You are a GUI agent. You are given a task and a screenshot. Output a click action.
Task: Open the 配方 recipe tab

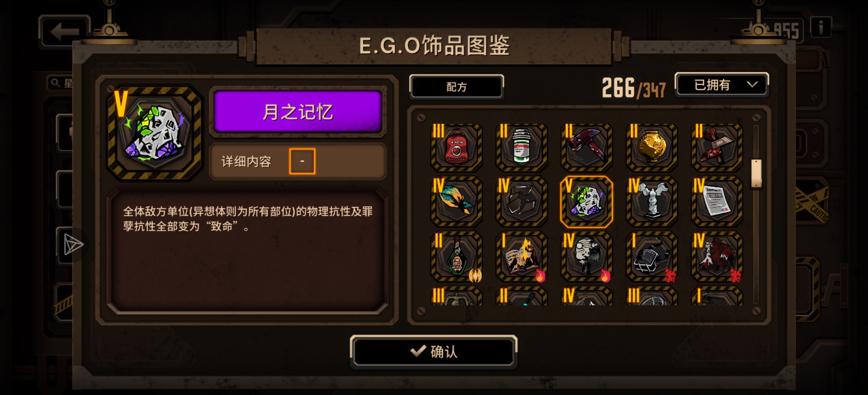(x=456, y=87)
